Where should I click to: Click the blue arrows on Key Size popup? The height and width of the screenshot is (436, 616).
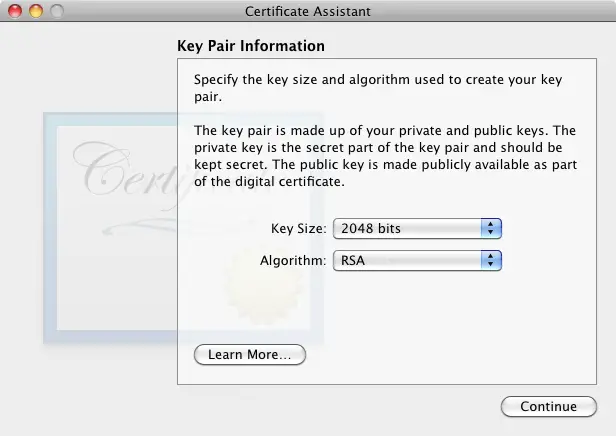click(491, 229)
